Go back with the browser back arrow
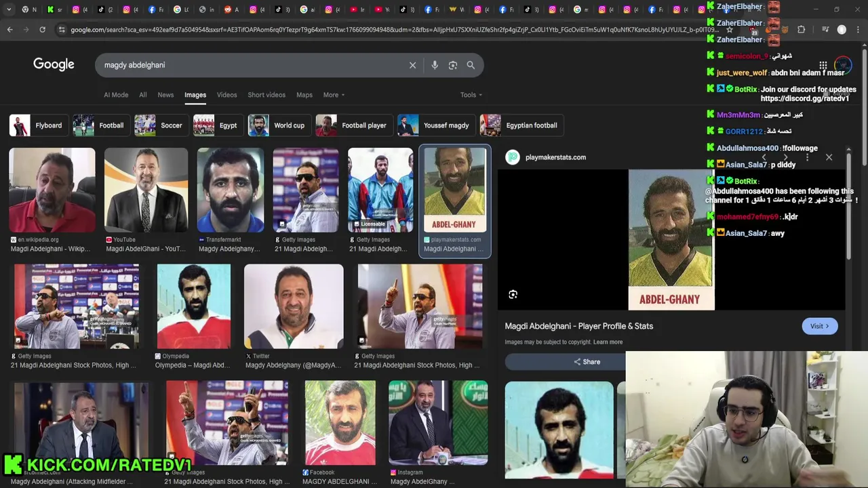The image size is (868, 488). click(x=9, y=30)
